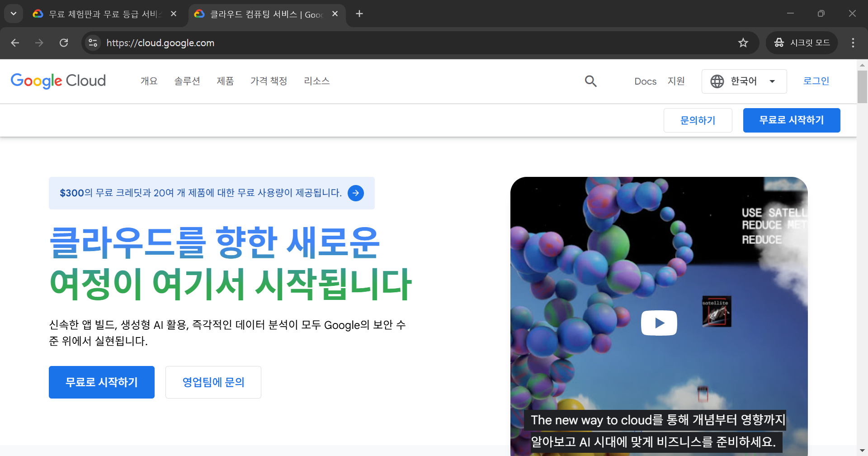Click the hero 무료로 시작하기 button
The image size is (868, 456).
coord(102,382)
